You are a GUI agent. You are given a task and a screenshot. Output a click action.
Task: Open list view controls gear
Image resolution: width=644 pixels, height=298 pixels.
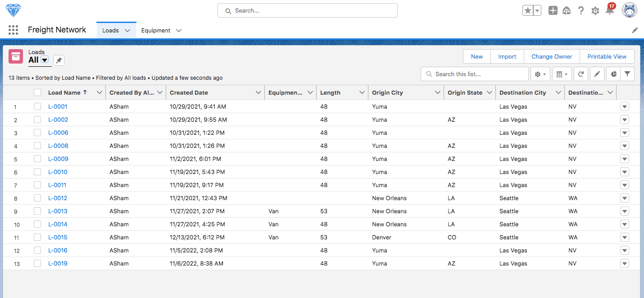pos(540,74)
